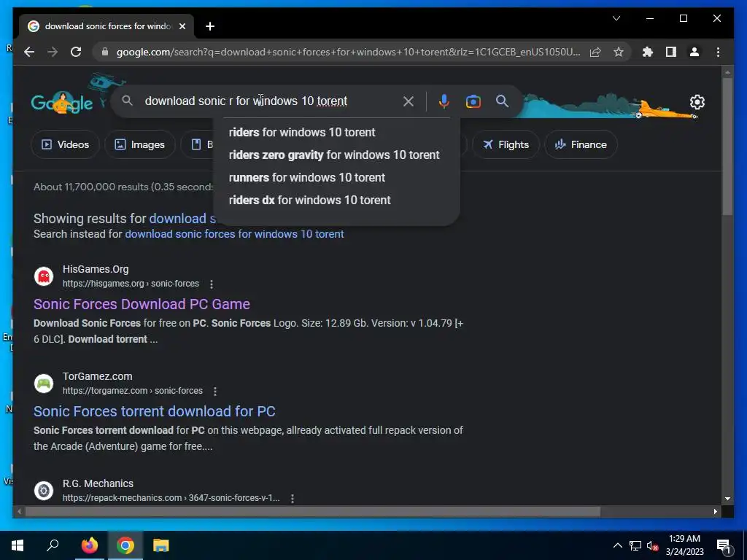Open Chrome's three-dot menu
The width and height of the screenshot is (747, 560).
(718, 52)
